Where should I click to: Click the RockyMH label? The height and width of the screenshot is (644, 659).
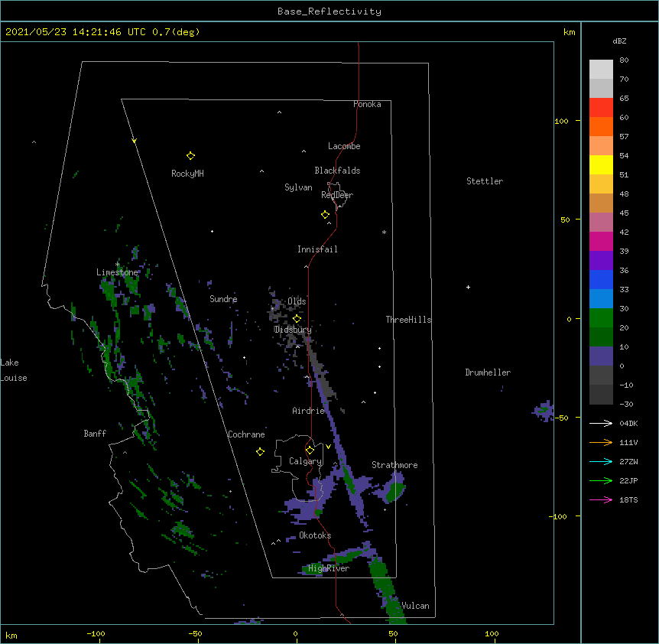tap(187, 174)
